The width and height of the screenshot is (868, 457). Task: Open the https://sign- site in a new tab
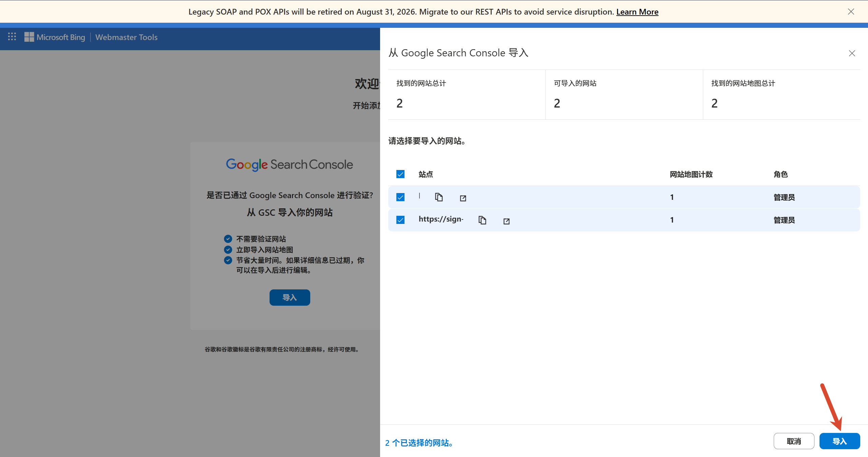point(506,221)
